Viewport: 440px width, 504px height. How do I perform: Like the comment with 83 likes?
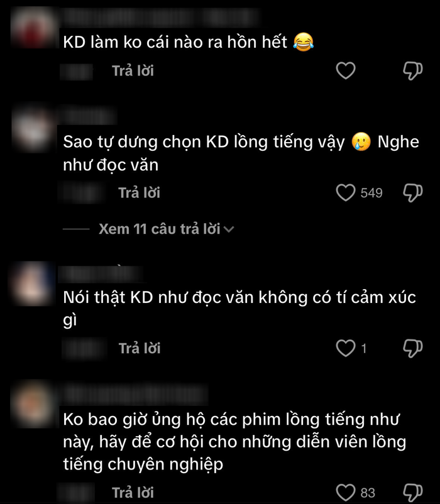[x=346, y=493]
